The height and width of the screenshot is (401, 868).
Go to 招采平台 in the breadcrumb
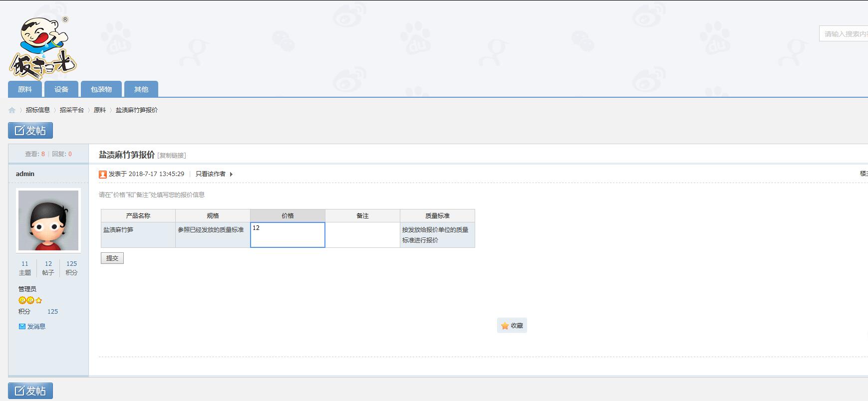pyautogui.click(x=72, y=110)
